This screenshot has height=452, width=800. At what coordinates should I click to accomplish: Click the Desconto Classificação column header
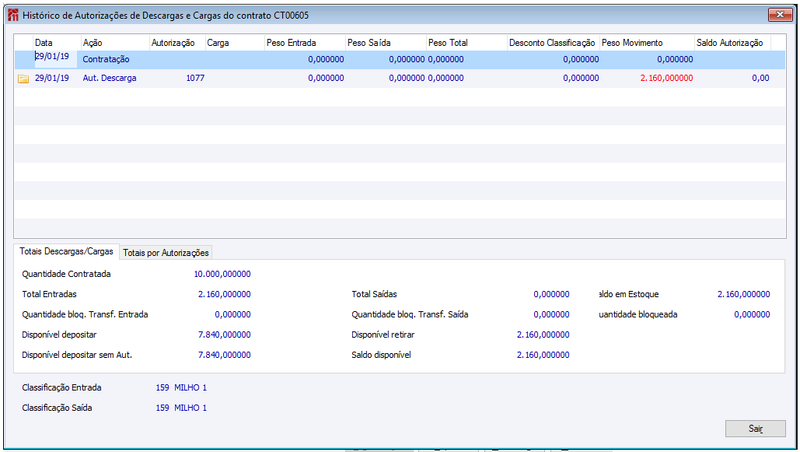[551, 43]
